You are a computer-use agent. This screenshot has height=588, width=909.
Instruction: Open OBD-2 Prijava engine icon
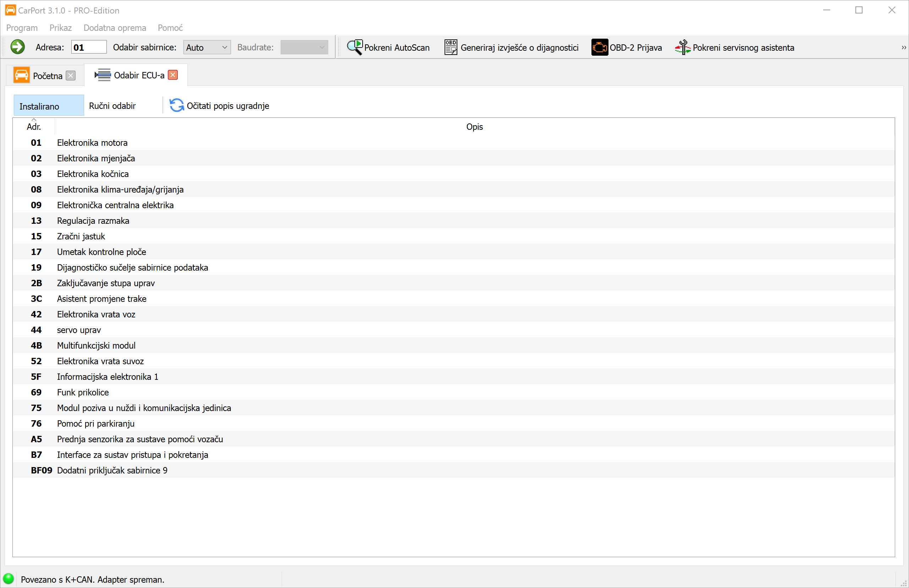599,48
